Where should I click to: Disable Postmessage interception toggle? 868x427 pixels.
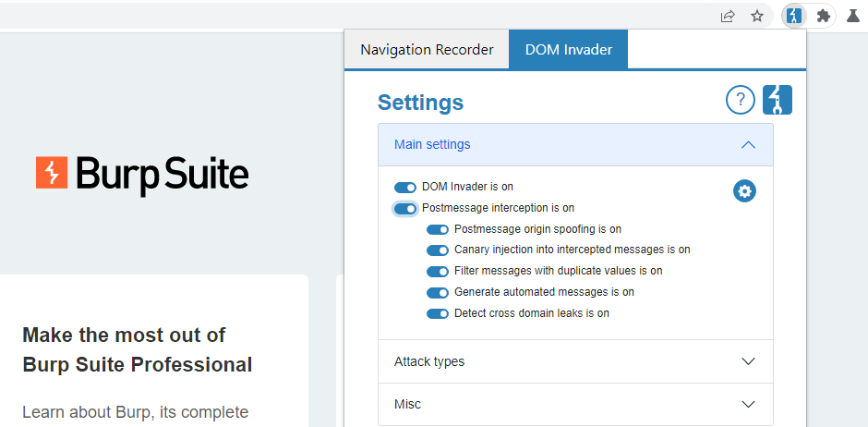pos(405,208)
